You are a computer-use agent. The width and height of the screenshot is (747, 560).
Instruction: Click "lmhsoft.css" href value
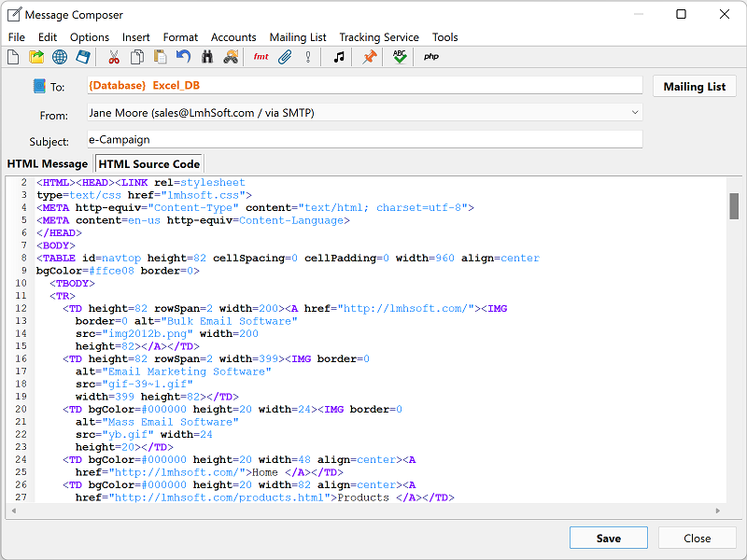203,195
